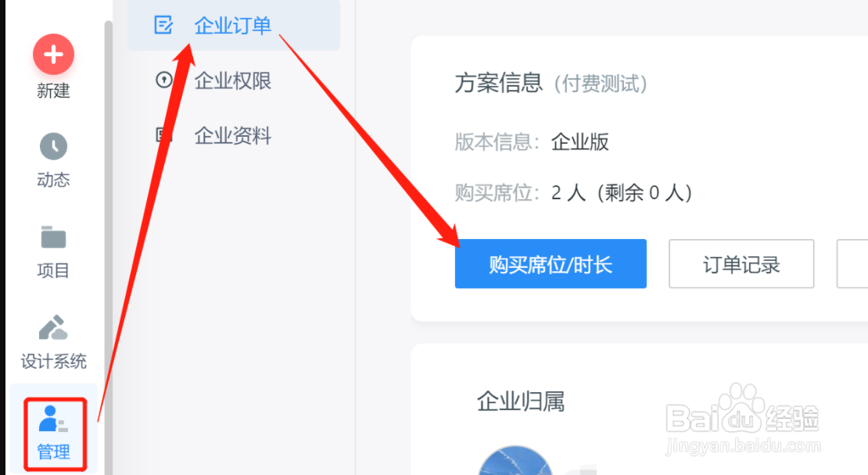This screenshot has width=868, height=475.
Task: Open the 企业权限 menu label
Action: (x=232, y=80)
